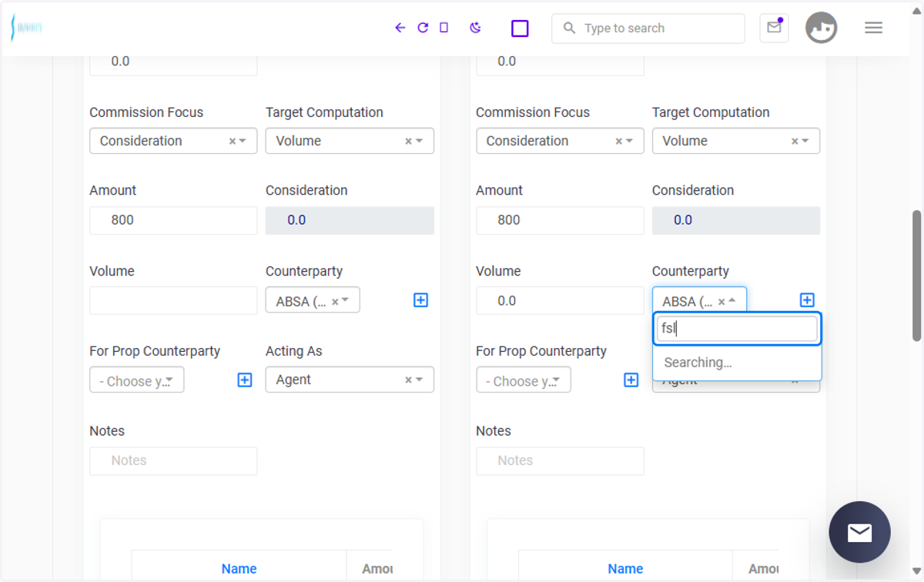Clear left Acting As Agent value
924x582 pixels.
[408, 380]
